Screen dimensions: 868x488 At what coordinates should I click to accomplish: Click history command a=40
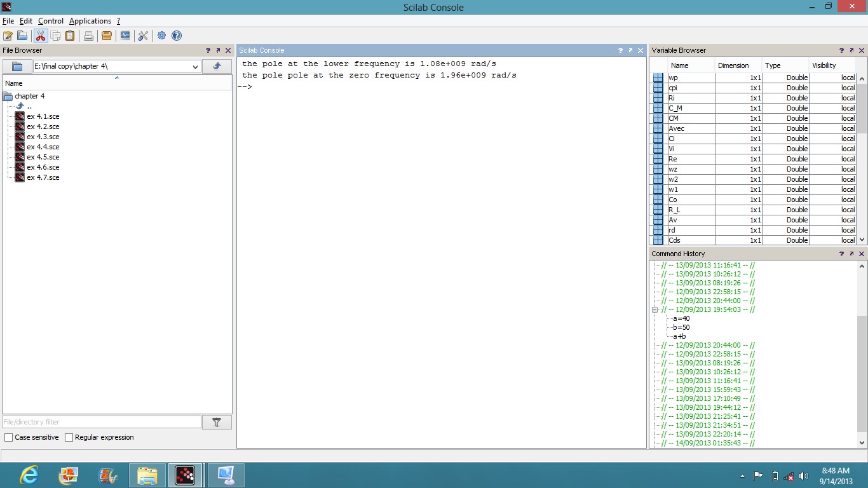[x=681, y=318]
